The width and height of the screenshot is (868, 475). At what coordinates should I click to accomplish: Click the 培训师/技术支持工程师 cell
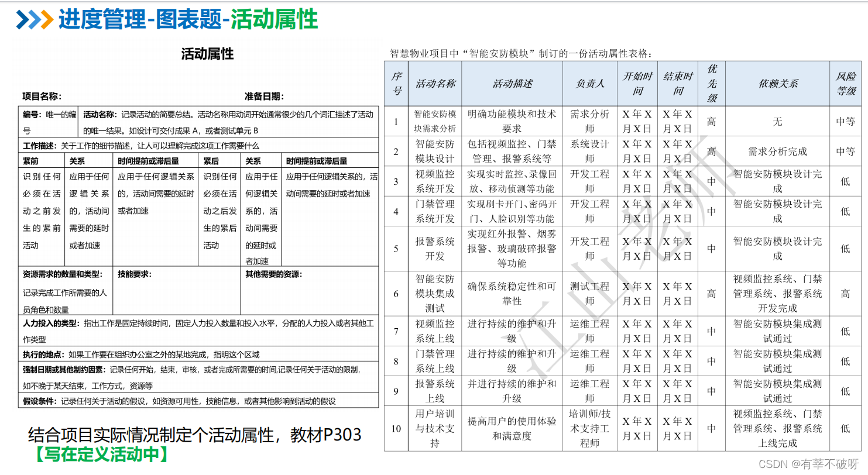pos(590,428)
